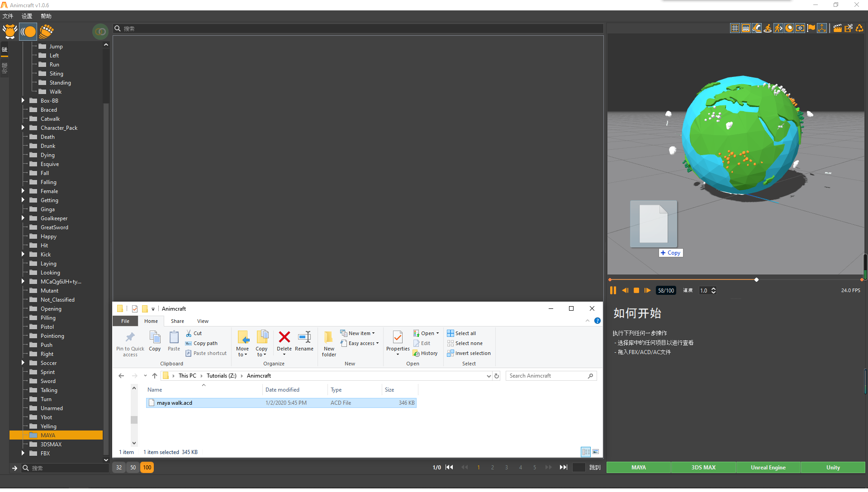
Task: Toggle the shaded sphere rendering icon
Action: click(x=789, y=28)
